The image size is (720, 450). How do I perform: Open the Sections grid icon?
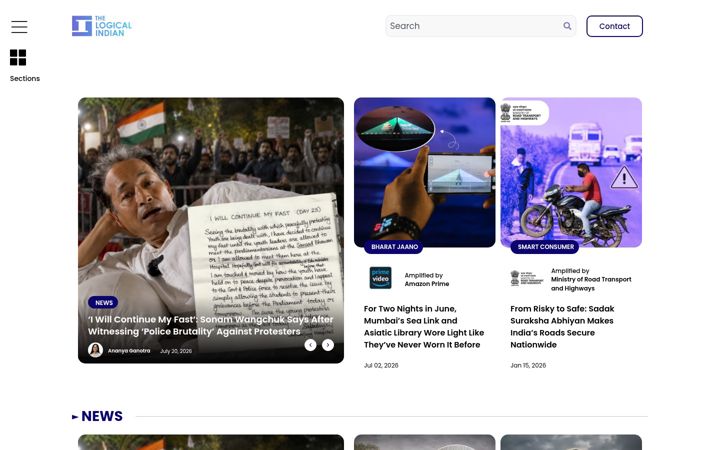pos(18,57)
